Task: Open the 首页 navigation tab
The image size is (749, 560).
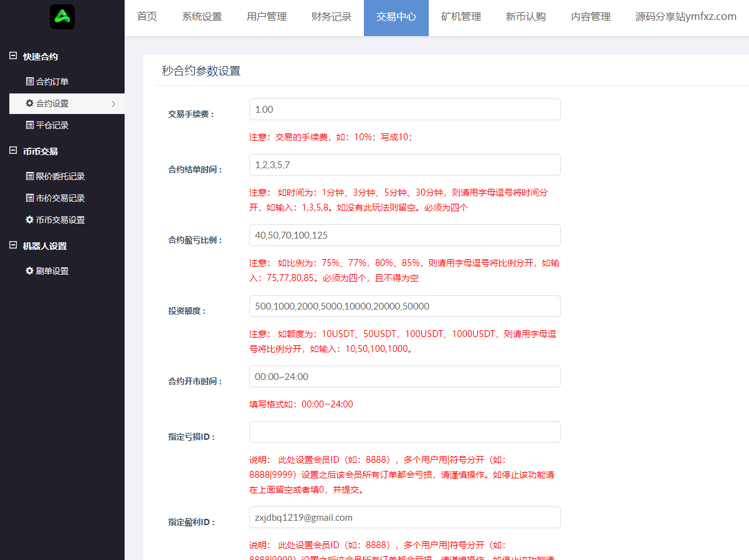Action: click(147, 17)
